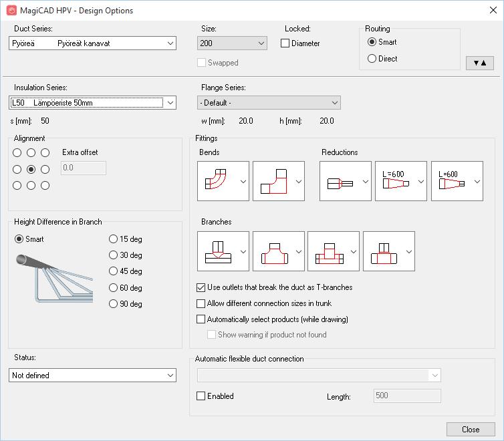
Task: Expand the first reduction dropdown arrow
Action: [x=366, y=182]
